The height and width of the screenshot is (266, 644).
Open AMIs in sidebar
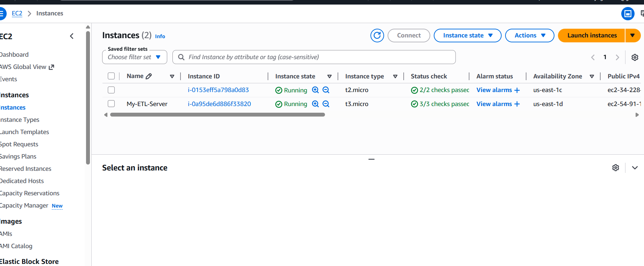6,234
